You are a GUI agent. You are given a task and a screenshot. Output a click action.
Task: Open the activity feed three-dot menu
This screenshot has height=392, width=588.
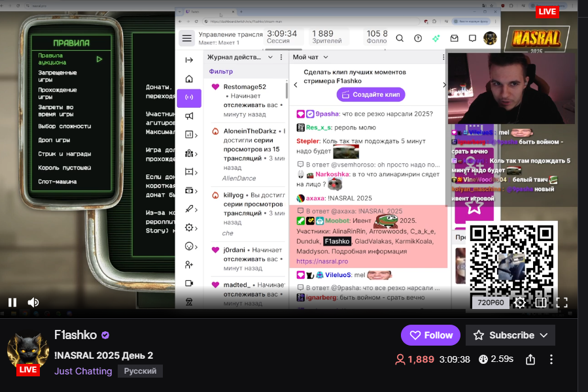[x=281, y=57]
